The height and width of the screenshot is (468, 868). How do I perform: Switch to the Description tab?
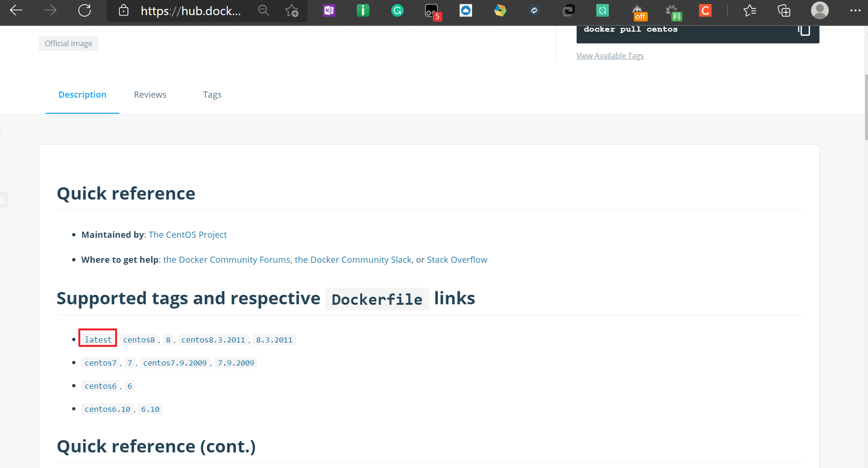coord(83,95)
